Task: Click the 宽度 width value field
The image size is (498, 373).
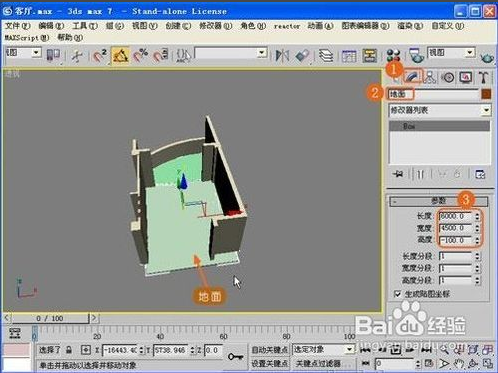Action: click(x=455, y=228)
